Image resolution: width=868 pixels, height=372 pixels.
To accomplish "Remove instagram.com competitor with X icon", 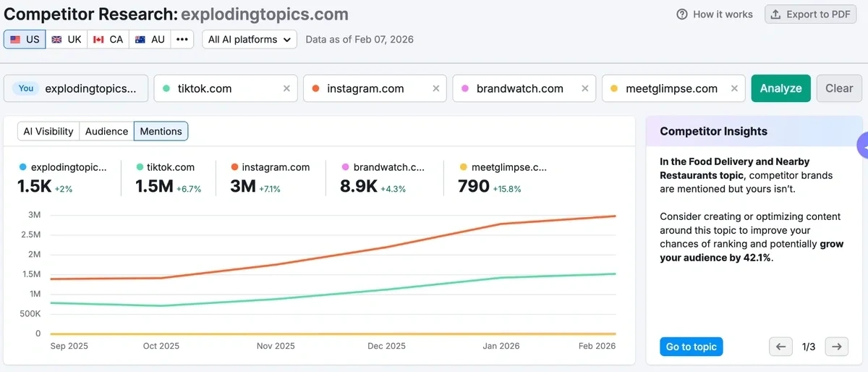I will click(x=435, y=88).
